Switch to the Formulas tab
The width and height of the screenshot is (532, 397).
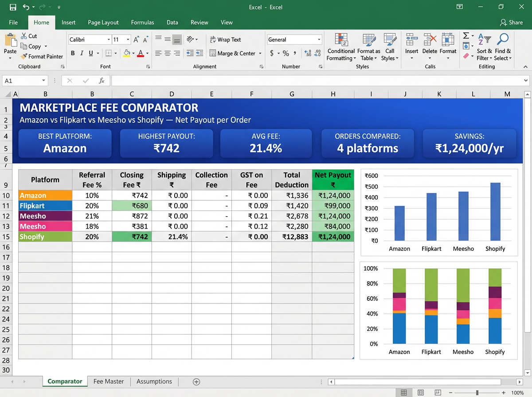click(143, 22)
